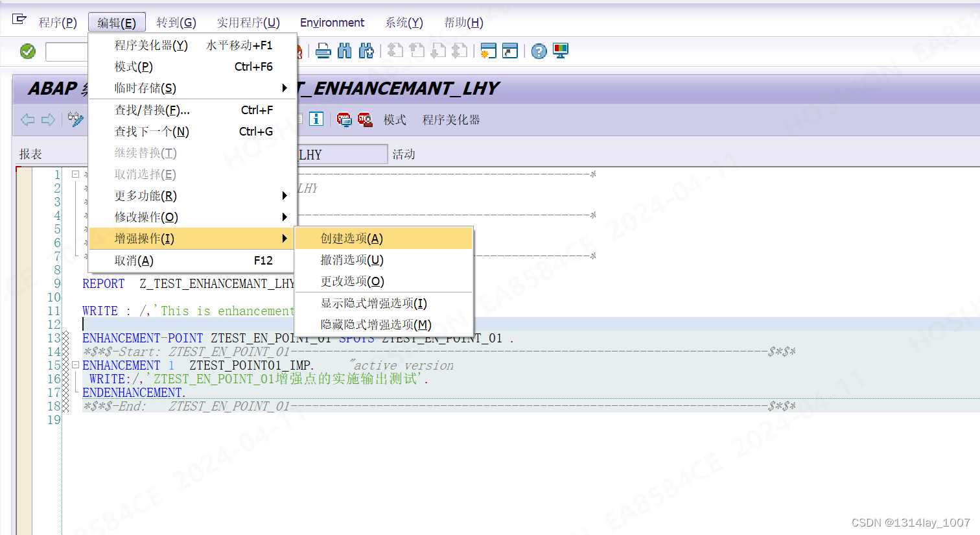The image size is (980, 535).
Task: Click the Display/Change glasses-pencil icon
Action: [76, 119]
